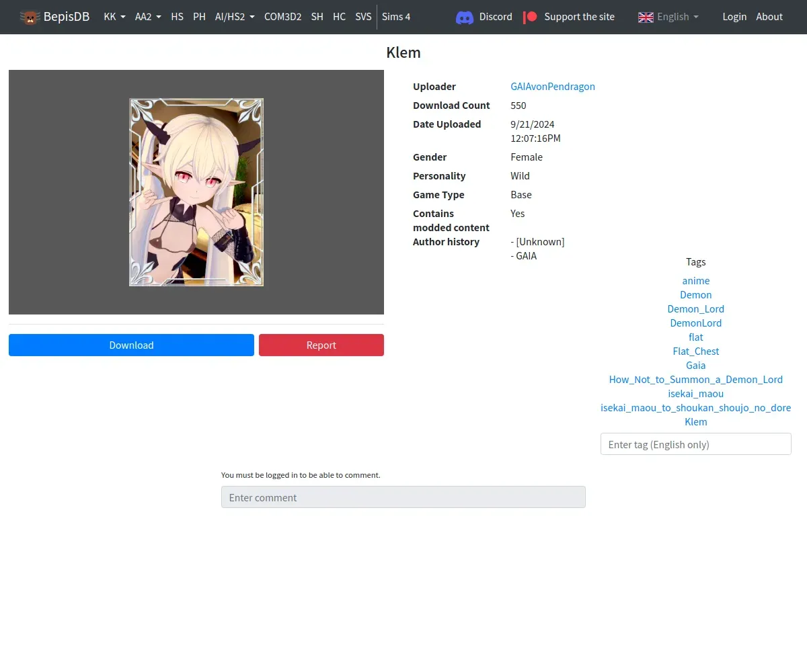Screen dimensions: 807x672
Task: Expand the AA2 dropdown menu
Action: pos(148,17)
